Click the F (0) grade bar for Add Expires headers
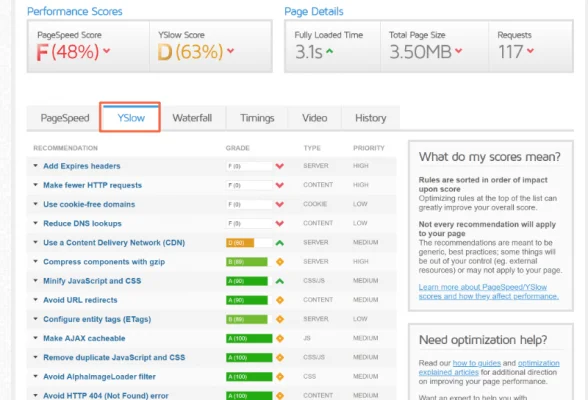The image size is (588, 400). 249,166
